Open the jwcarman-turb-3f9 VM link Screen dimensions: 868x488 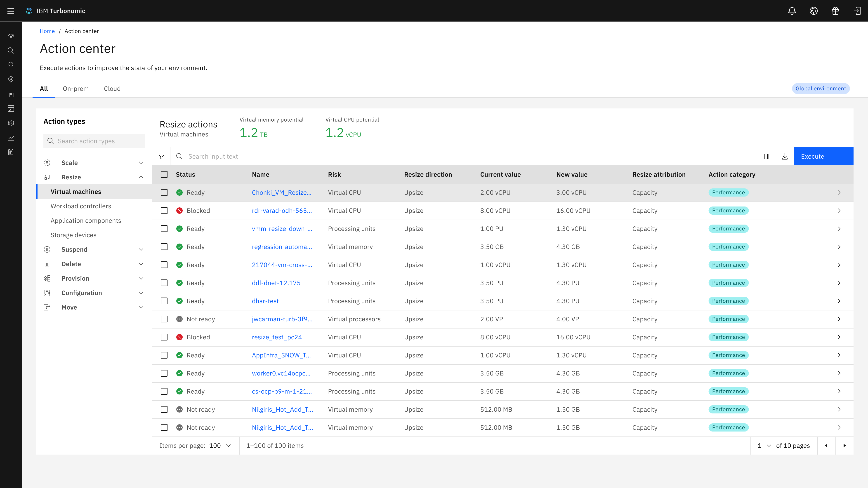282,319
